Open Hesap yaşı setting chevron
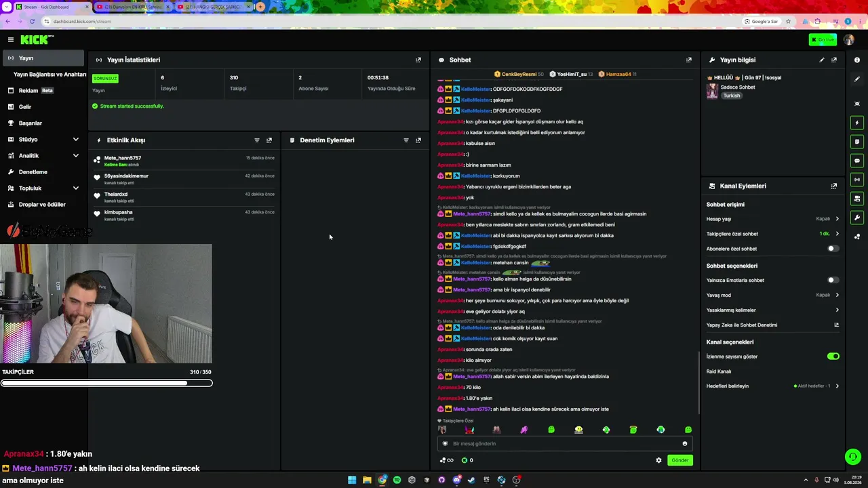Image resolution: width=868 pixels, height=488 pixels. pyautogui.click(x=837, y=219)
